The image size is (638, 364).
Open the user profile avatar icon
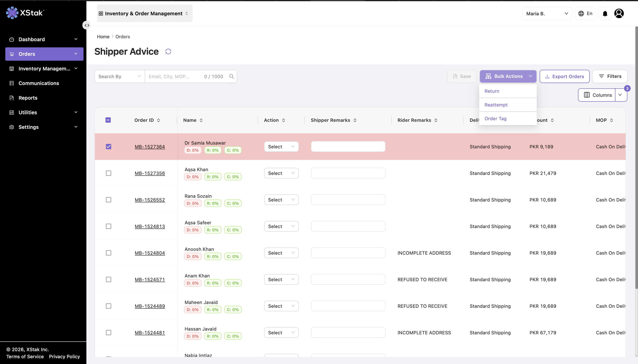tap(619, 14)
